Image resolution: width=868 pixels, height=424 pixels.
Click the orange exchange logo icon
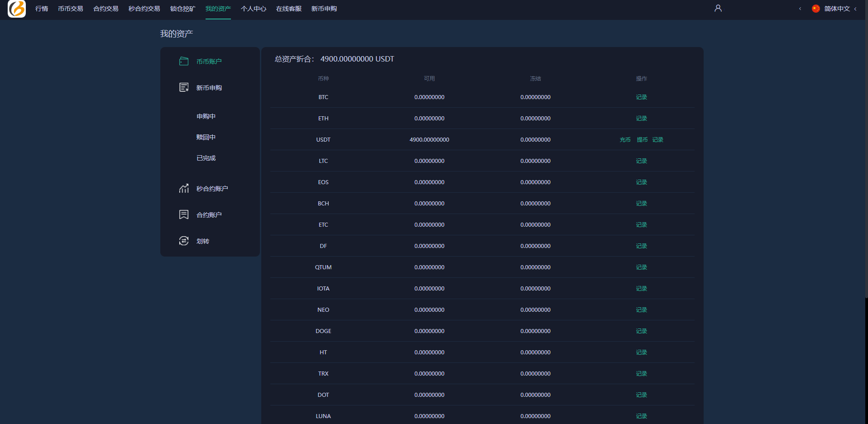point(17,9)
